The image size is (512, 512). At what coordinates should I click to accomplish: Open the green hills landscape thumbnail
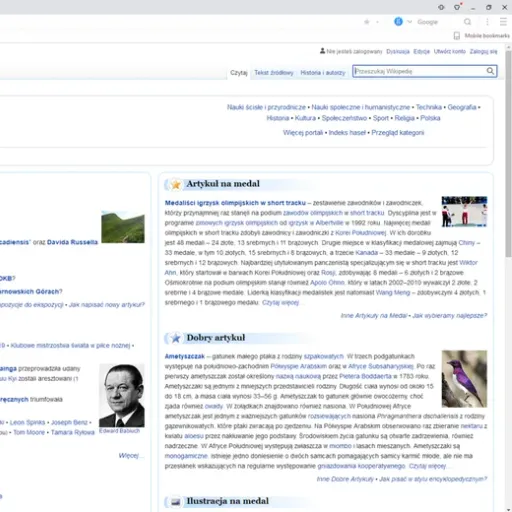[123, 227]
